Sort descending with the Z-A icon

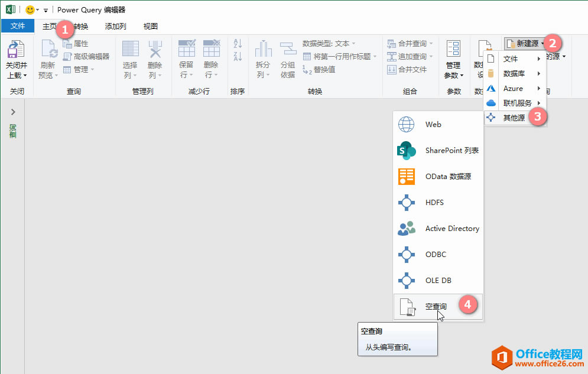[x=238, y=56]
